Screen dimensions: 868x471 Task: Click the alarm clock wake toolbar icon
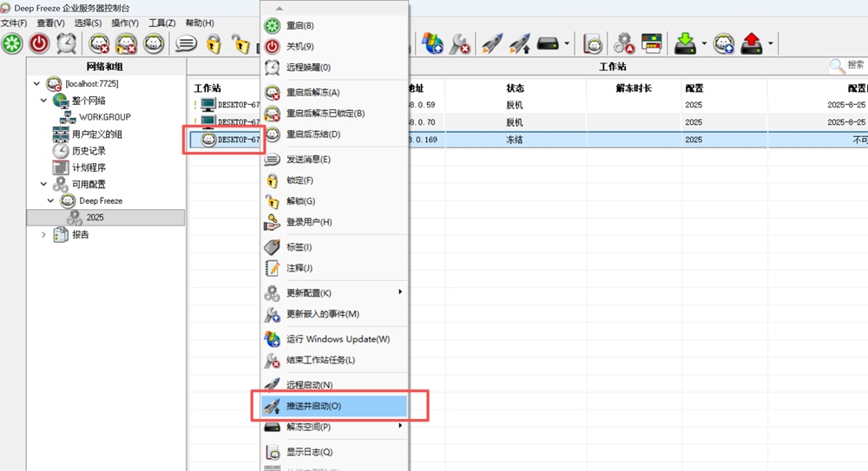click(66, 43)
